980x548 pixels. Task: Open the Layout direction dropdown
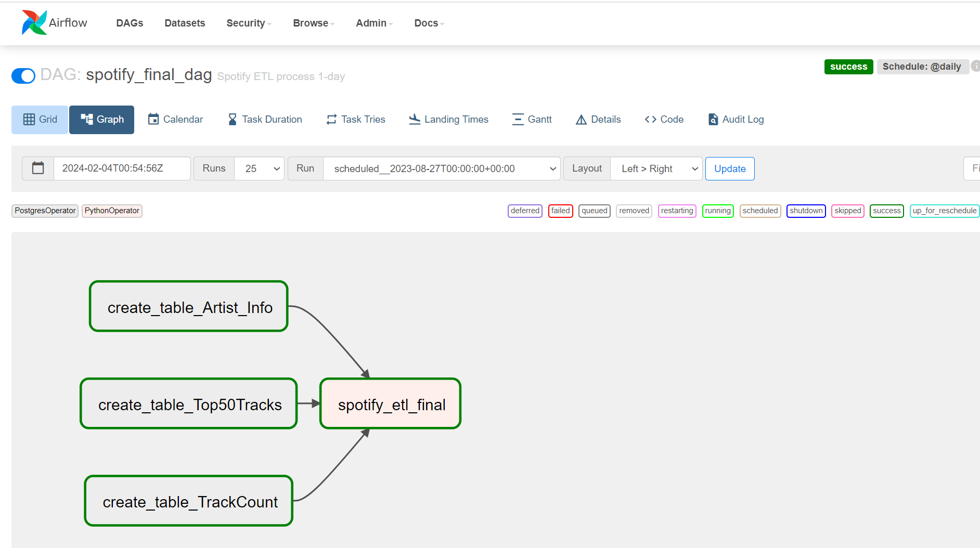656,168
